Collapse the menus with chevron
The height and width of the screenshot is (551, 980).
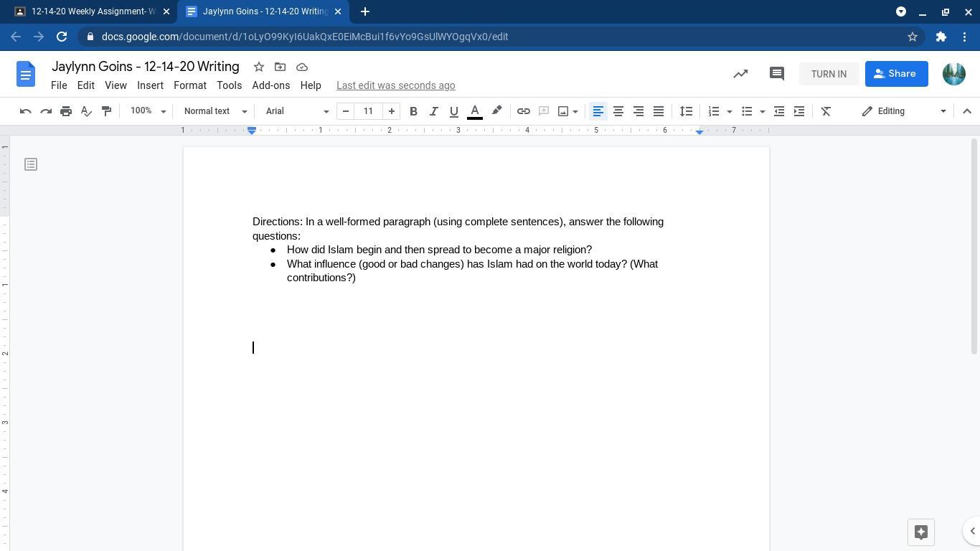pyautogui.click(x=967, y=111)
